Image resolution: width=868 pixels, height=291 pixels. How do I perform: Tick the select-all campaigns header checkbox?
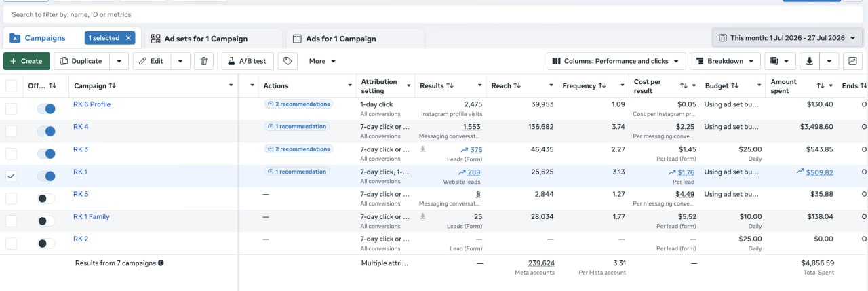coord(12,85)
